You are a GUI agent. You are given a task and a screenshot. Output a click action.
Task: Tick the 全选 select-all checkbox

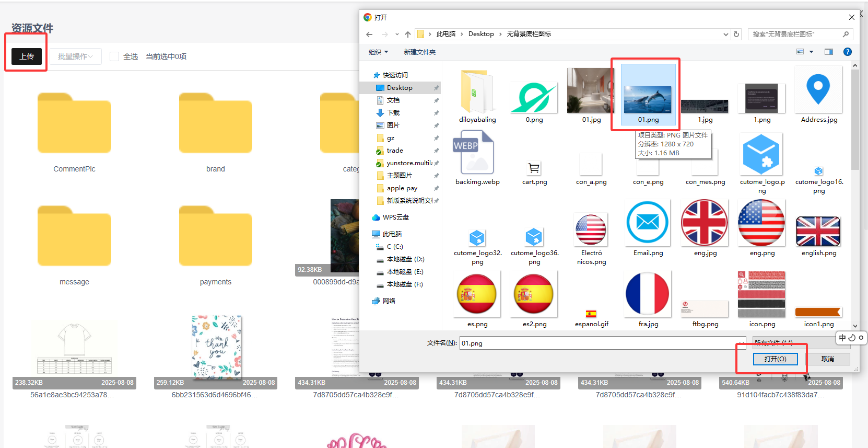pos(114,56)
